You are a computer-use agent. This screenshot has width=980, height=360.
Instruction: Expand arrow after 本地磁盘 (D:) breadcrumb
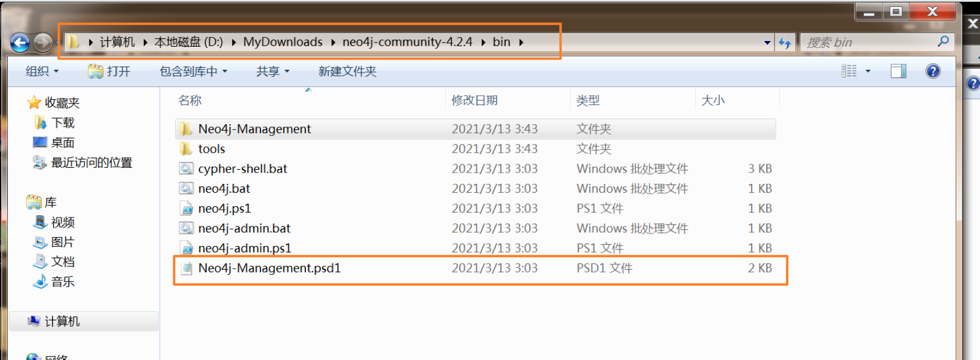point(233,42)
